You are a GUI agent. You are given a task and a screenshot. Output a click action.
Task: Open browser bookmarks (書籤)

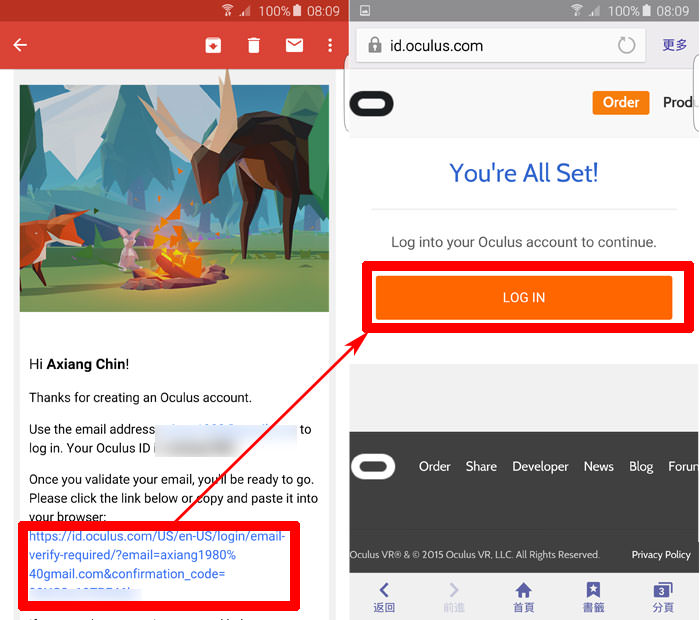coord(593,597)
